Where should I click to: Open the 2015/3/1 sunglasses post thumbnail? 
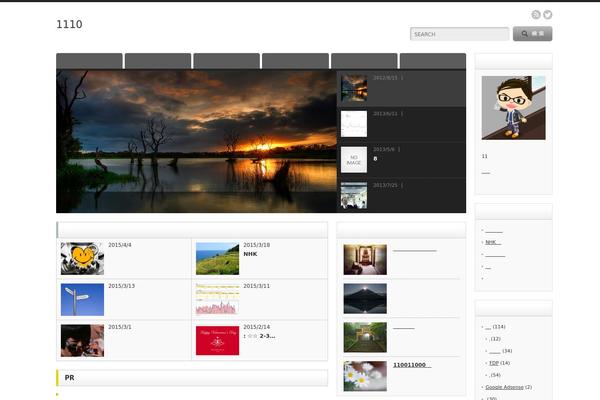82,341
